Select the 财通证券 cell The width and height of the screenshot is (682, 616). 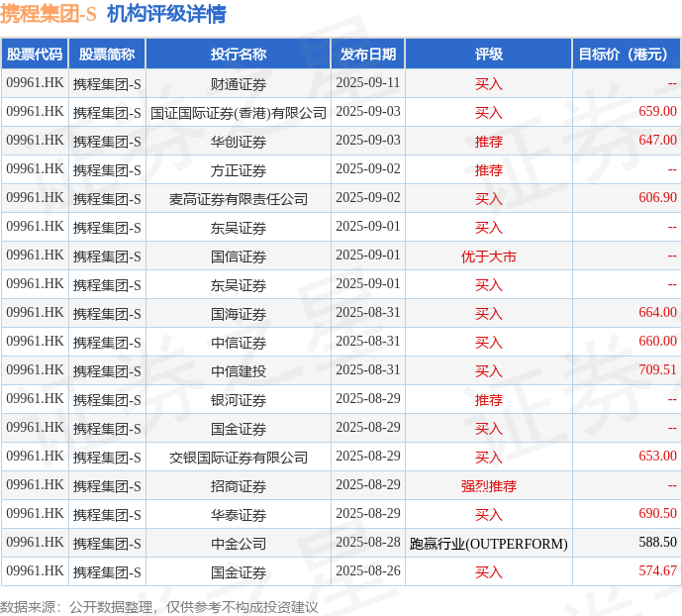click(x=239, y=84)
